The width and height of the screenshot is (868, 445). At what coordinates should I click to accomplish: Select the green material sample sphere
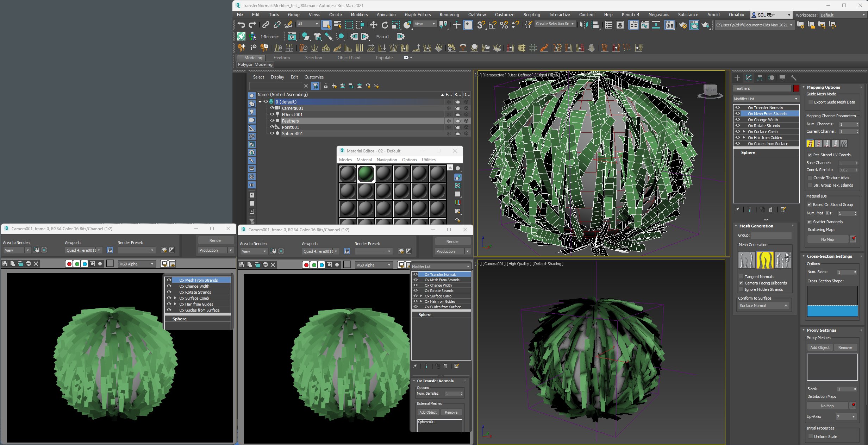tap(366, 174)
